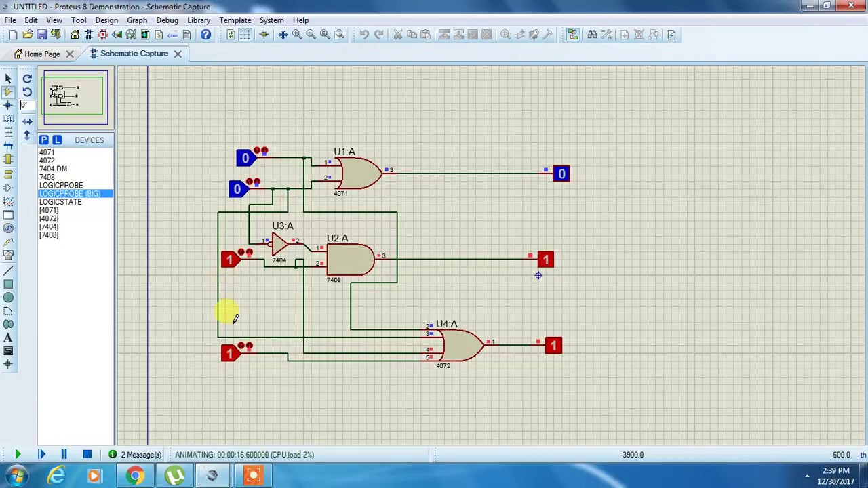Open Internet Explorer from the taskbar
Image resolution: width=868 pixels, height=488 pixels.
coord(56,476)
